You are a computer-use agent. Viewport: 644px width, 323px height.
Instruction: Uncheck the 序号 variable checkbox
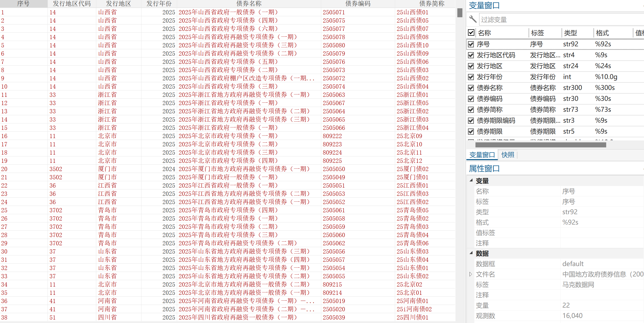coord(471,44)
